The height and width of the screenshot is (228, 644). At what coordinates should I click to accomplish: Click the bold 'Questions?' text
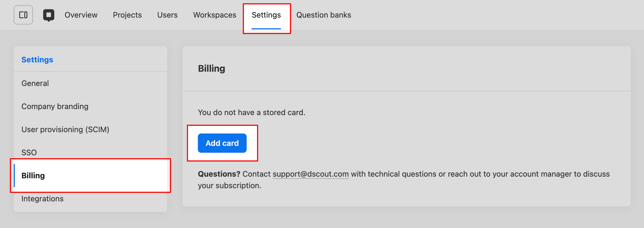click(x=219, y=174)
